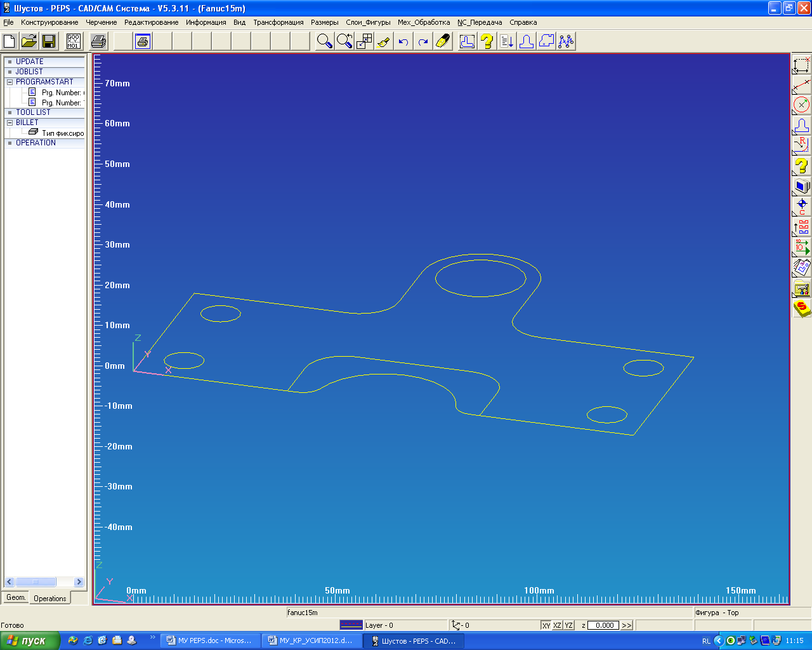
Task: Click the >> button next to z value
Action: [x=627, y=625]
